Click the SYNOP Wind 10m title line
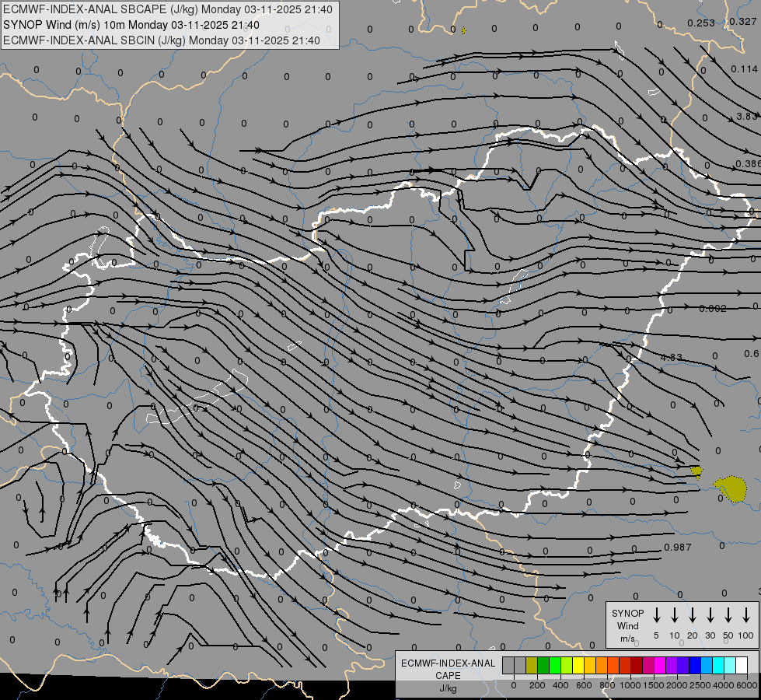This screenshot has width=761, height=700. [131, 25]
